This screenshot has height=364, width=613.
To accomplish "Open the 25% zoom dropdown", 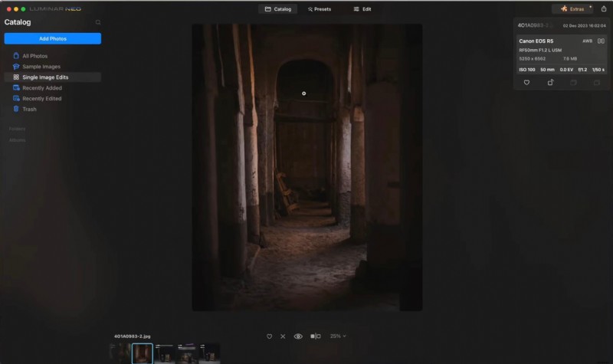I will pyautogui.click(x=338, y=336).
